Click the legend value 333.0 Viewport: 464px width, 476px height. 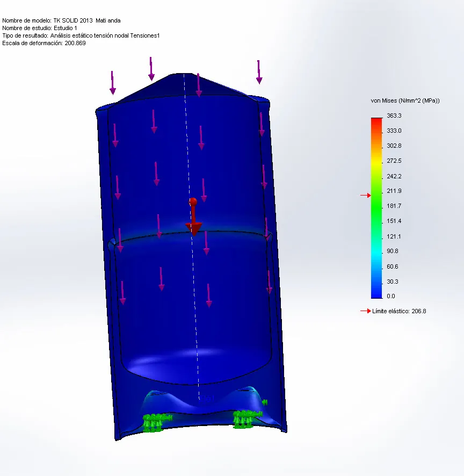394,131
